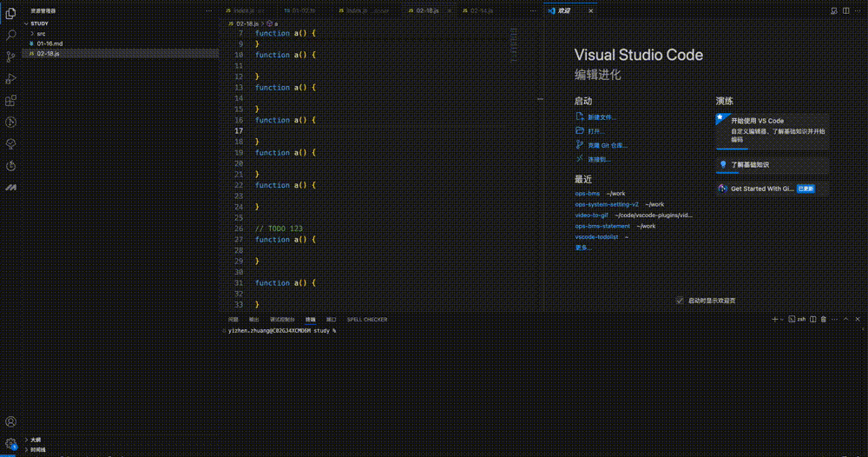The image size is (868, 457).
Task: Click the New File (新建文件) link
Action: pyautogui.click(x=602, y=117)
